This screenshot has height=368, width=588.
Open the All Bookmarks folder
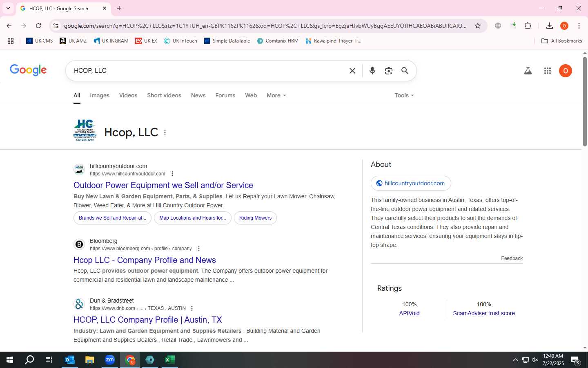561,41
